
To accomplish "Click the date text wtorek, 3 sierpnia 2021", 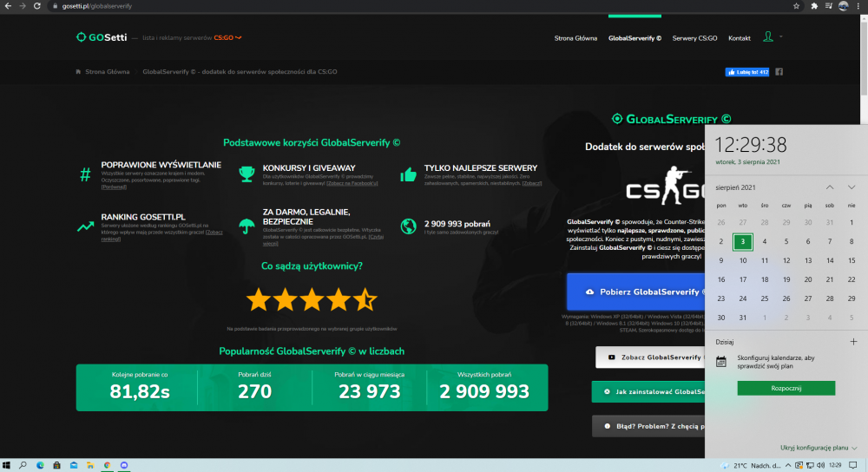I will tap(747, 162).
